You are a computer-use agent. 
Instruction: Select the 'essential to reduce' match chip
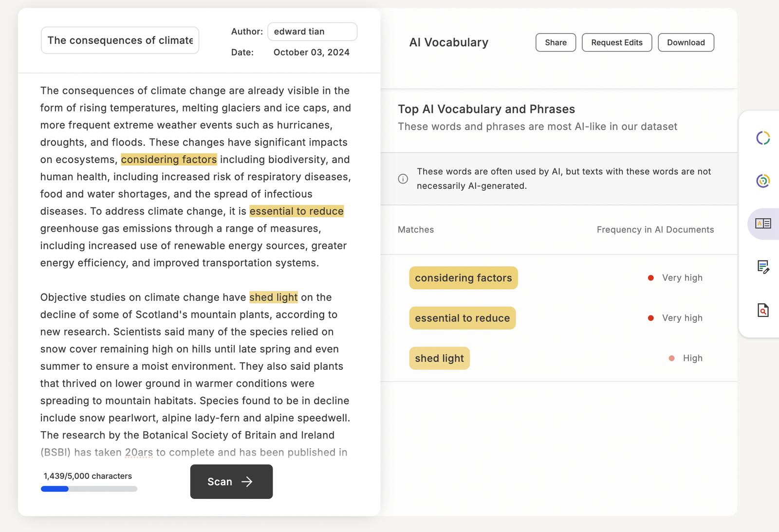[x=462, y=318]
